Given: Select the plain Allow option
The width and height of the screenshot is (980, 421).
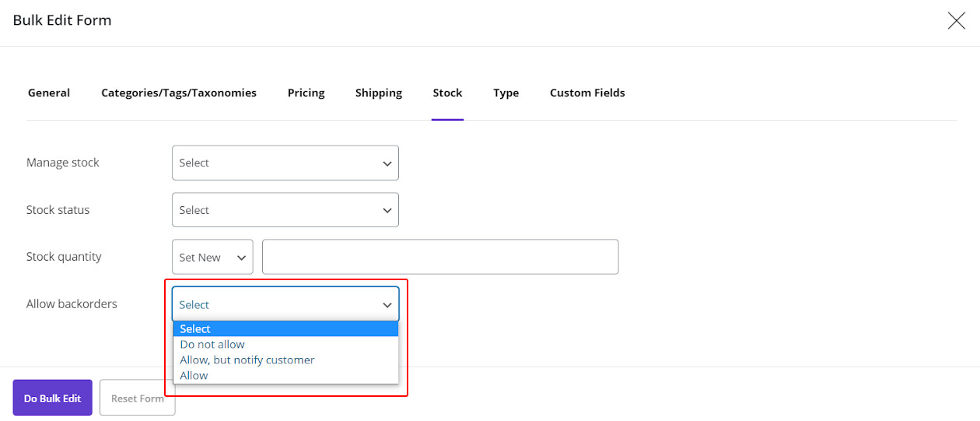Looking at the screenshot, I should [194, 375].
